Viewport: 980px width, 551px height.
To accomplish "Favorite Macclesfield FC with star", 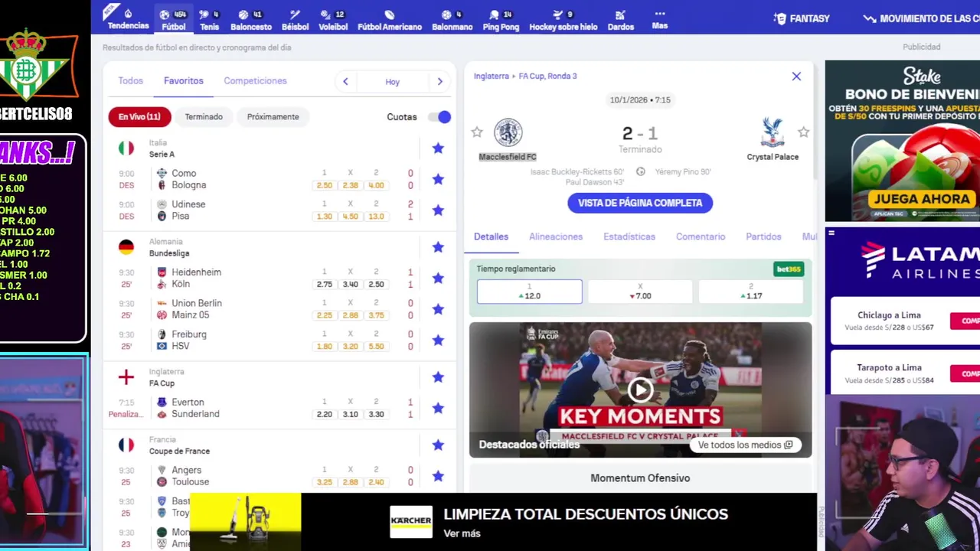I will coord(477,132).
